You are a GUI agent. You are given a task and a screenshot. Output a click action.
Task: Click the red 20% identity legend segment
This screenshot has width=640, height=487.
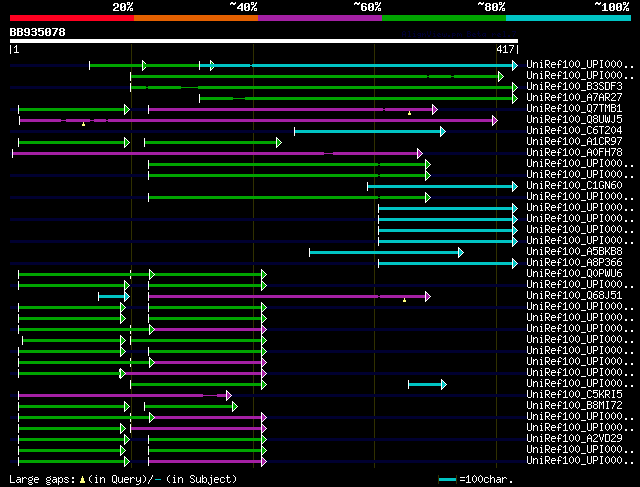[x=72, y=18]
